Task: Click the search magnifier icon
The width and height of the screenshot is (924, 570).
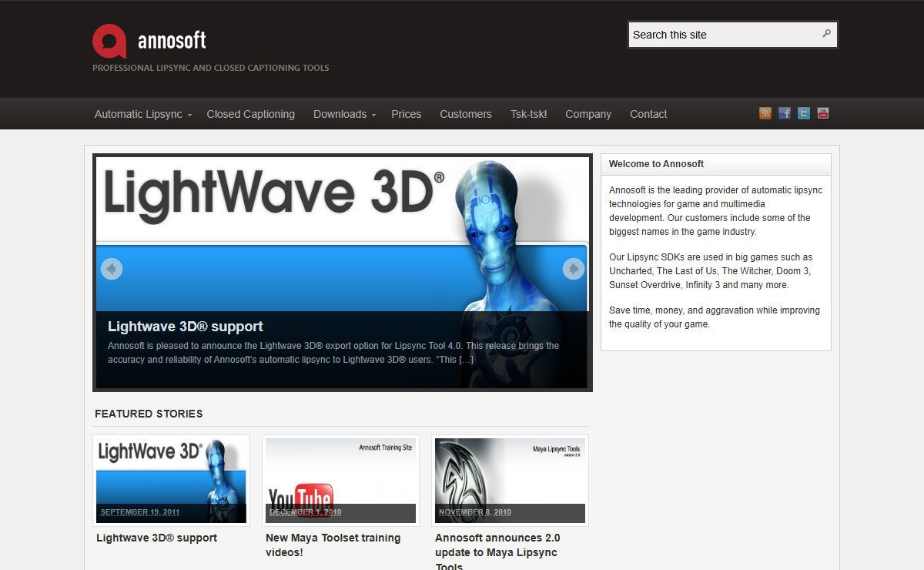Action: (x=827, y=34)
